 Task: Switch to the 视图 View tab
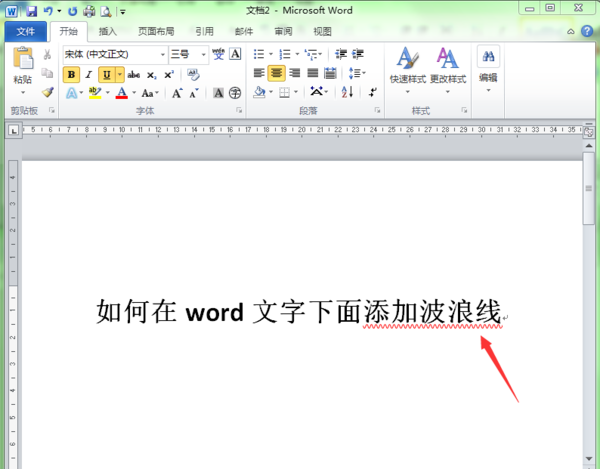(x=323, y=31)
